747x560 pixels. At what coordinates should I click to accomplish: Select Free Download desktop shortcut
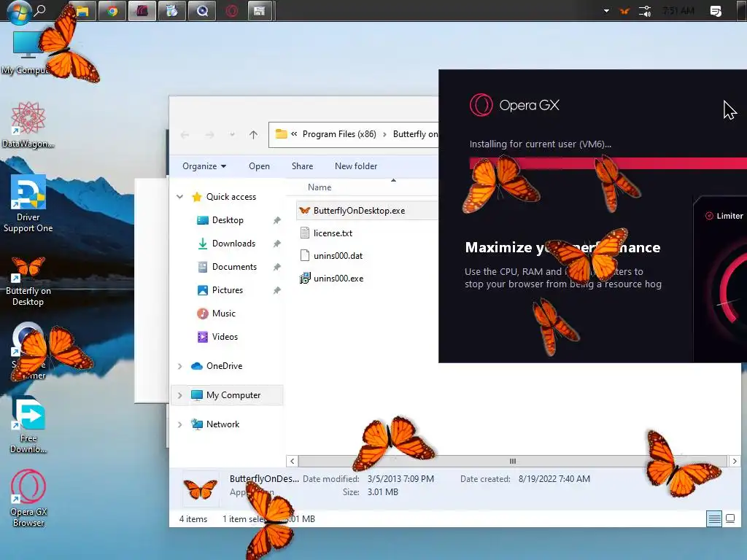28,424
